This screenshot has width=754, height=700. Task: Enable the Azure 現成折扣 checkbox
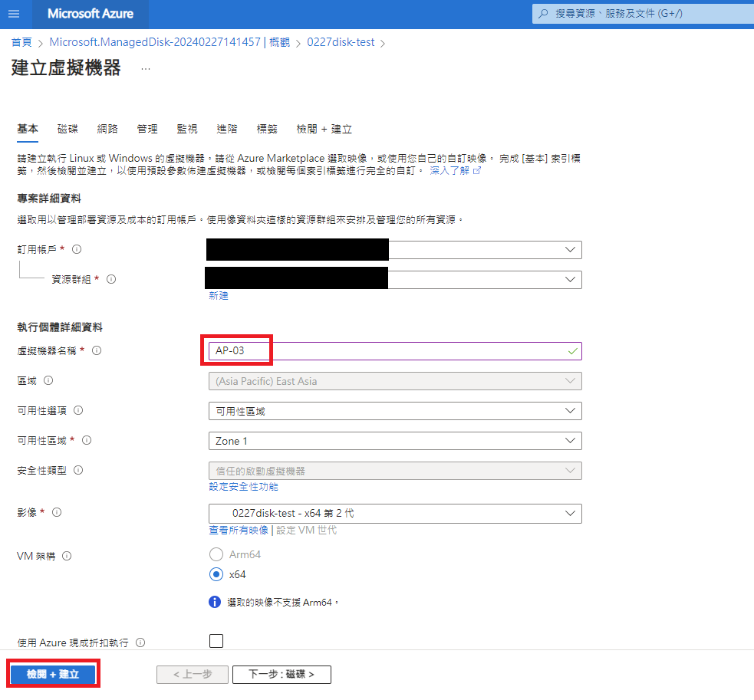(216, 641)
